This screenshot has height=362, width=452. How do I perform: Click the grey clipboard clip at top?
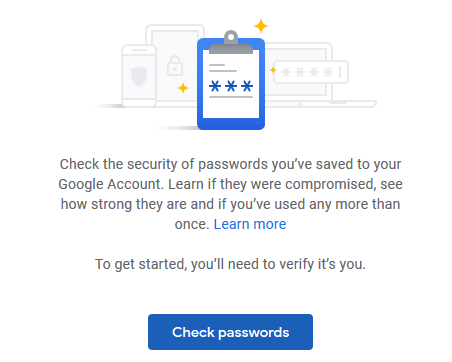[231, 42]
